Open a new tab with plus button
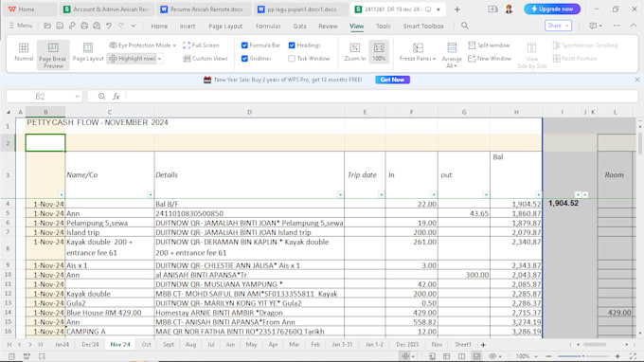Viewport: 644px width, 362px height. coord(457,9)
